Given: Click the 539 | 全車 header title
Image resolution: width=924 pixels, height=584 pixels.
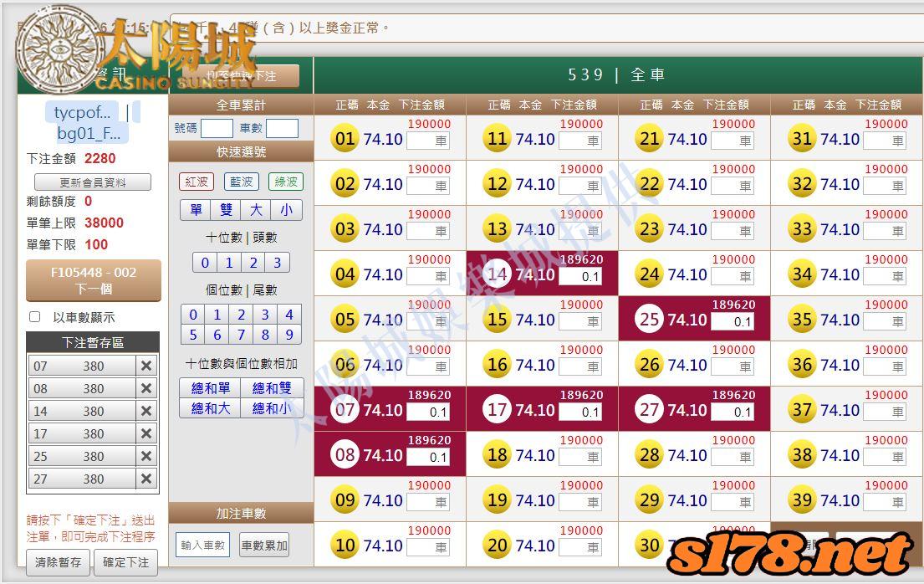Looking at the screenshot, I should coord(616,75).
